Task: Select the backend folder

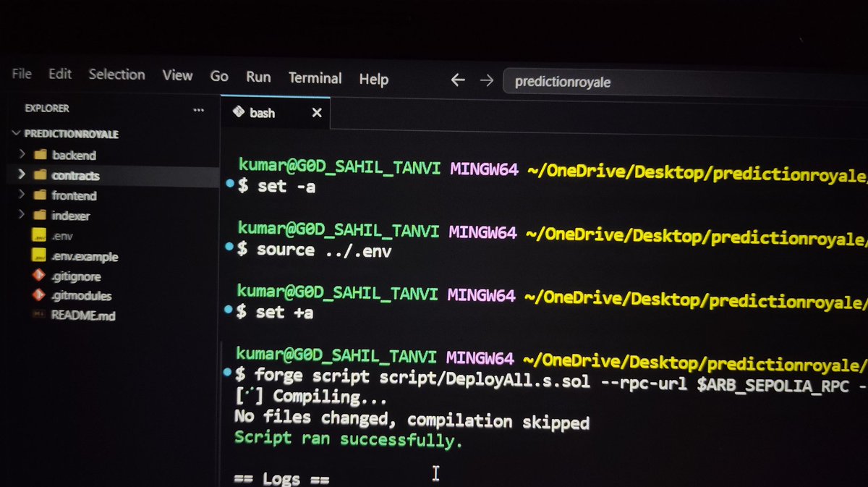Action: point(74,155)
